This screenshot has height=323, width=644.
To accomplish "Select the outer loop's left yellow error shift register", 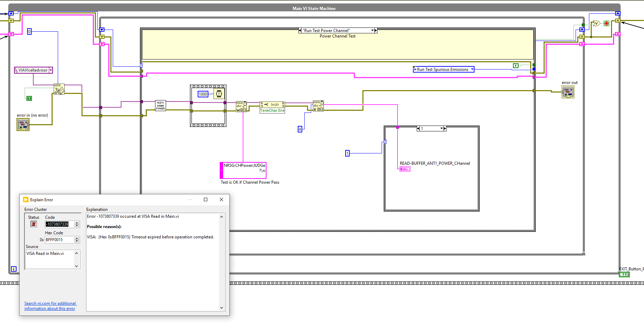I will coord(11,21).
